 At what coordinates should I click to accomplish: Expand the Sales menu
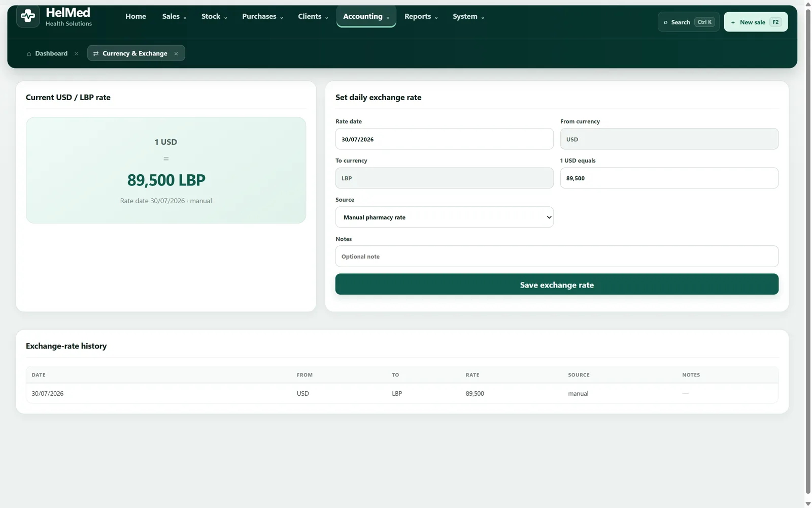point(174,16)
